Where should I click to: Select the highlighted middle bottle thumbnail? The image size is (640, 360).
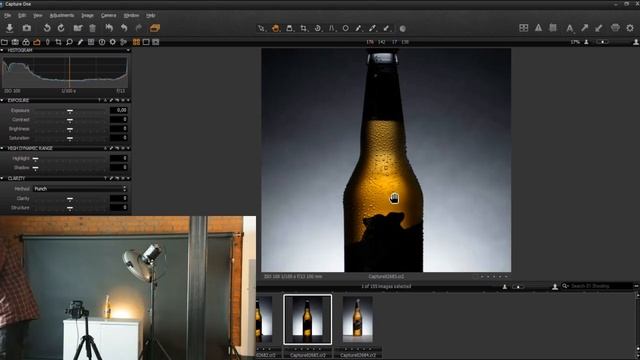(x=307, y=320)
